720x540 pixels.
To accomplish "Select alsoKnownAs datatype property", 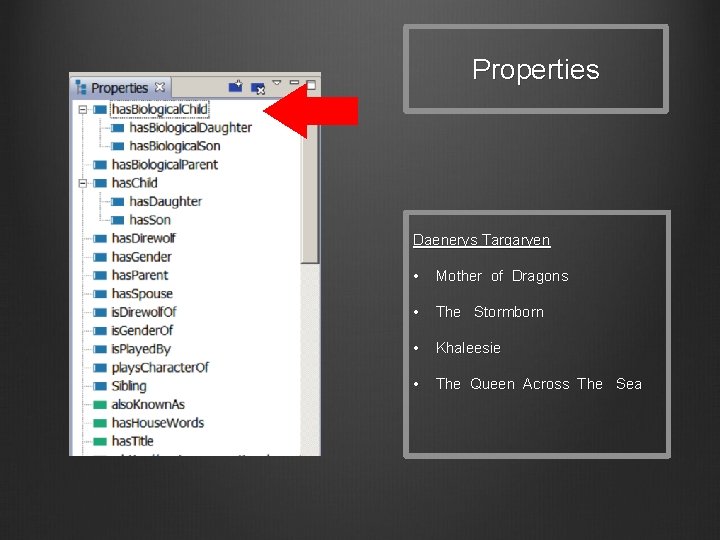I will (x=148, y=405).
